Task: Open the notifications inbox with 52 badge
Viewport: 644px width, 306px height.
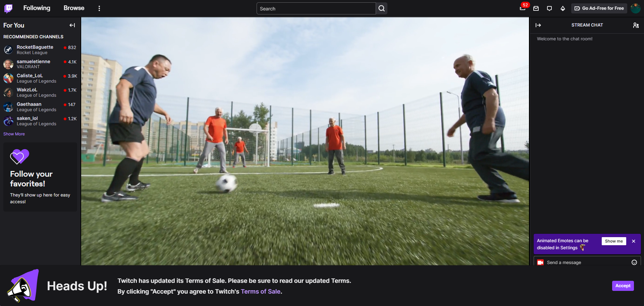Action: click(523, 8)
